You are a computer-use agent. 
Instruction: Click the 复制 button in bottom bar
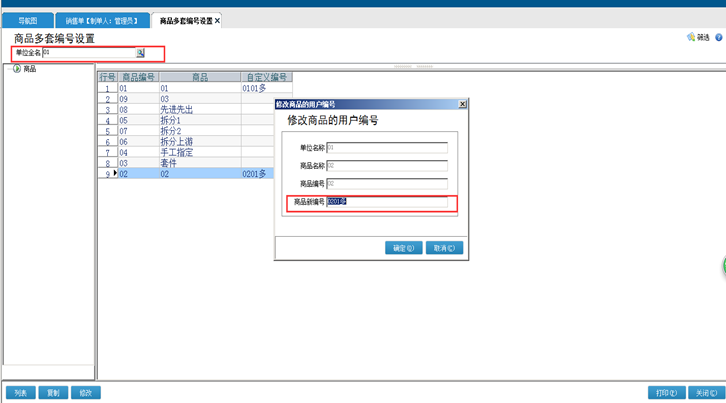click(53, 393)
